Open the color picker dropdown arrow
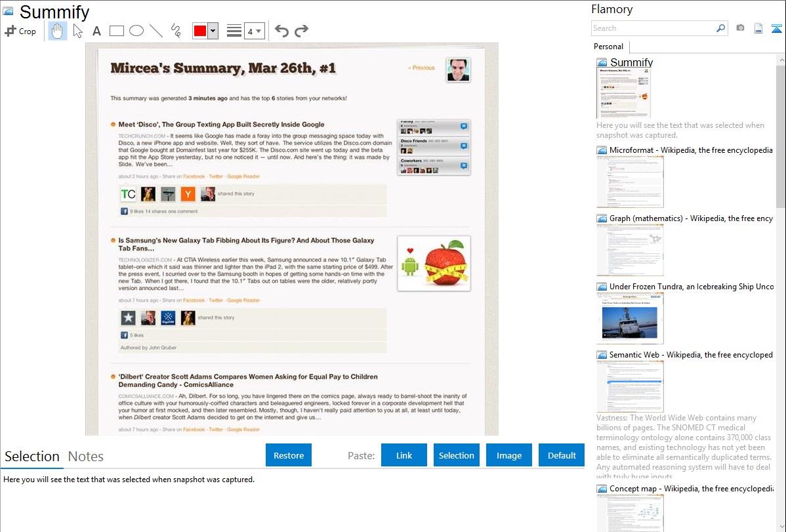Image resolution: width=786 pixels, height=532 pixels. click(x=213, y=31)
